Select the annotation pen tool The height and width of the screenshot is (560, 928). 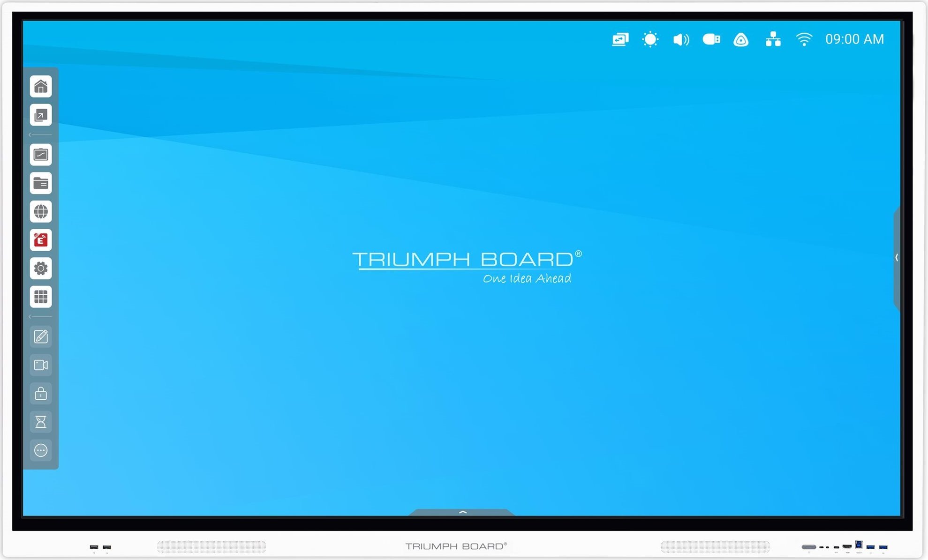[x=41, y=336]
